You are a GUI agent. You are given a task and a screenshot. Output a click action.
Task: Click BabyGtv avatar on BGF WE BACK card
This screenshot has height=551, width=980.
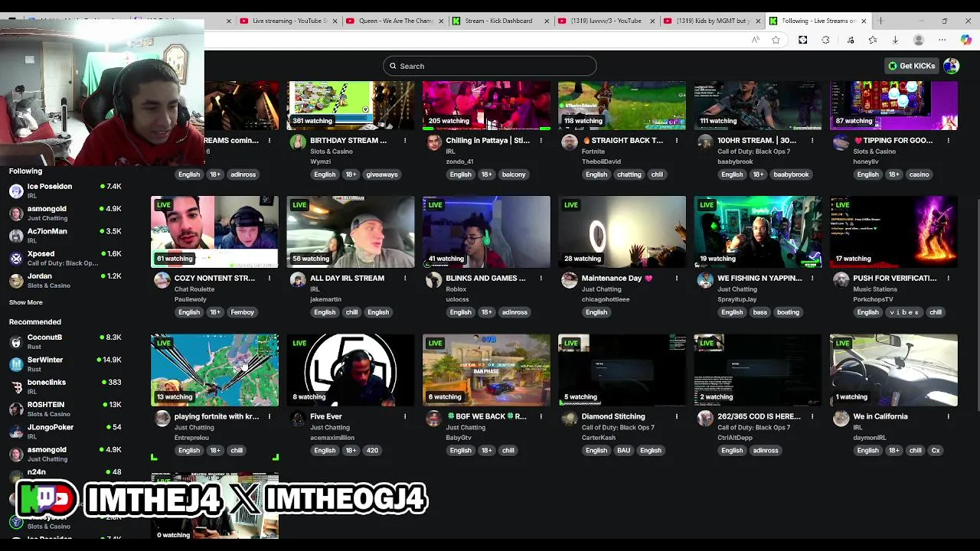tap(433, 419)
